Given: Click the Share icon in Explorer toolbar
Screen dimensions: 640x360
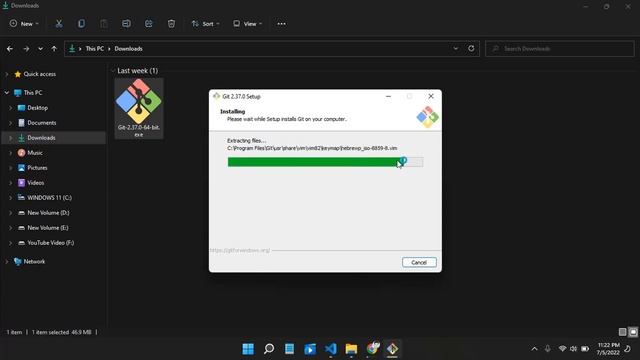Looking at the screenshot, I should (x=149, y=24).
